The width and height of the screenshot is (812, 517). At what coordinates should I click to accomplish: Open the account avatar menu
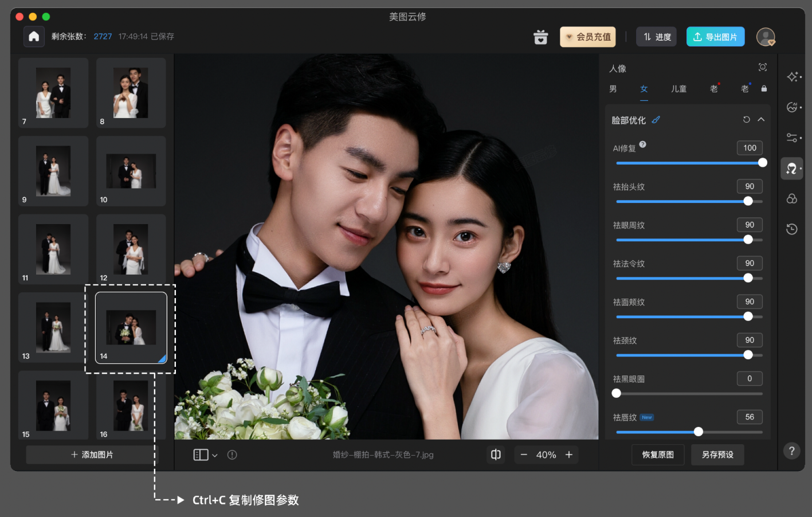tap(766, 36)
